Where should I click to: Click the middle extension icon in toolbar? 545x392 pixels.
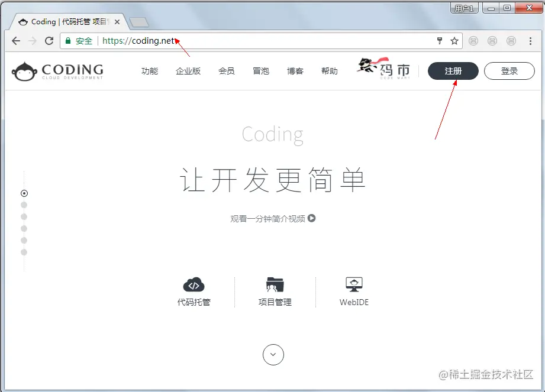point(492,41)
